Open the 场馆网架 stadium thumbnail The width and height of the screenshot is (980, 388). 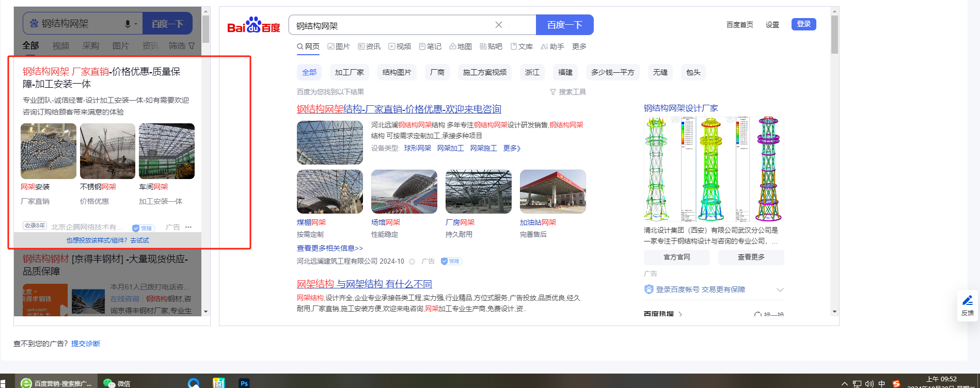404,191
